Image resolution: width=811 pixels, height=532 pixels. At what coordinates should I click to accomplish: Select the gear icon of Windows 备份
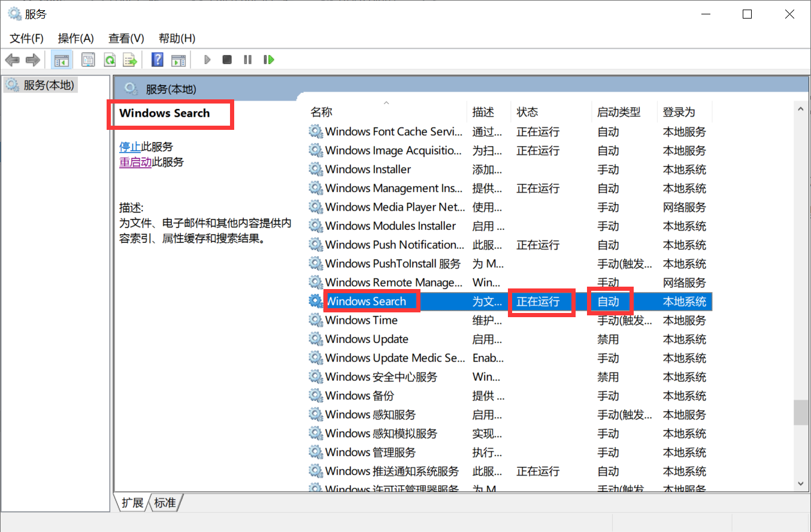coord(316,396)
